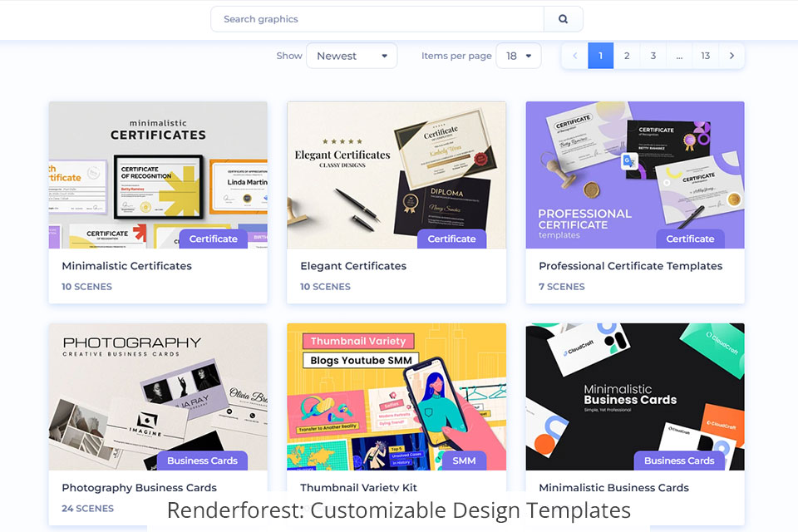Select page 2 in pagination
Screen dimensions: 798x532
coord(627,56)
